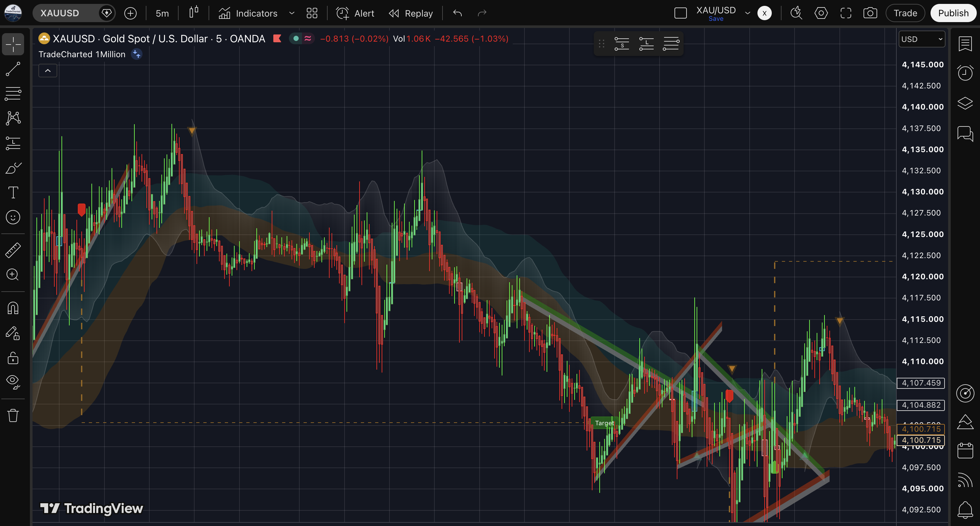
Task: Change the 5m time interval
Action: 162,13
